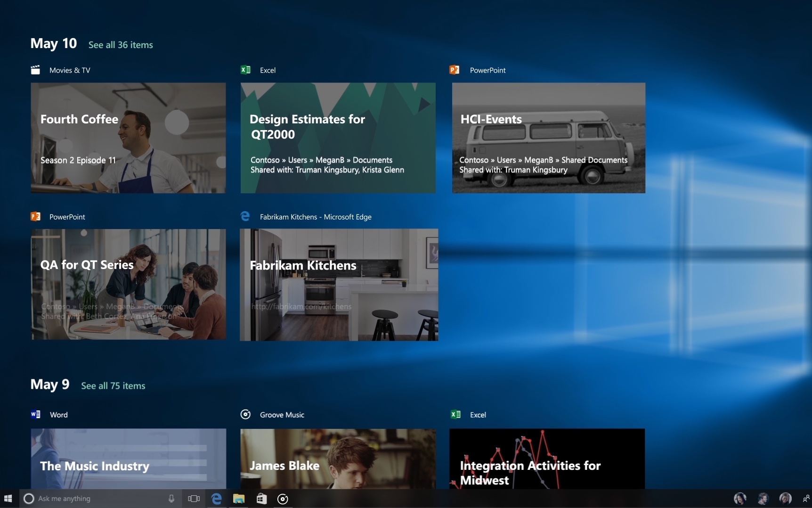Click Excel label above Design Estimates
The image size is (812, 508).
pyautogui.click(x=268, y=70)
